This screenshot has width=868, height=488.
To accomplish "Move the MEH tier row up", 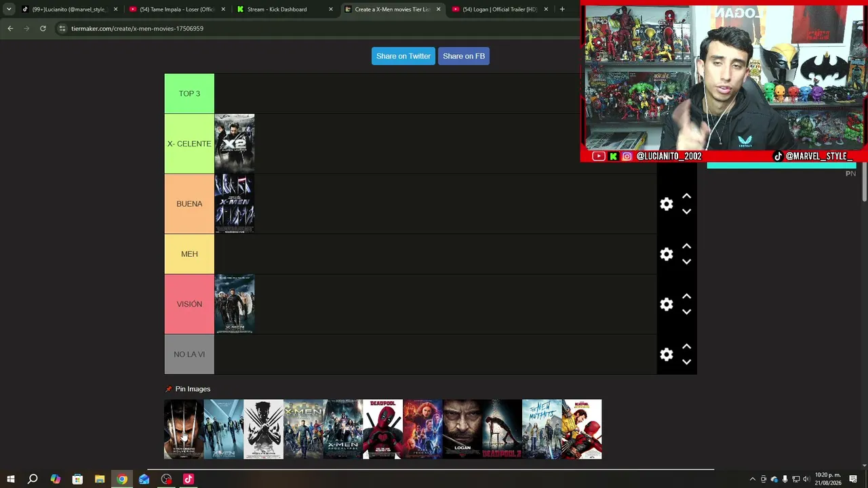I will (686, 246).
